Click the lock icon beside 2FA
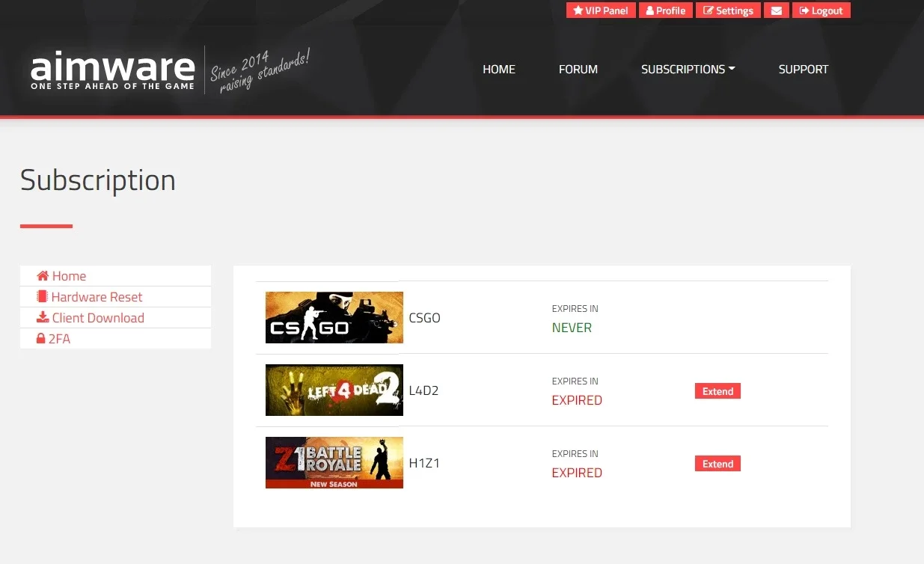The height and width of the screenshot is (564, 924). 41,339
